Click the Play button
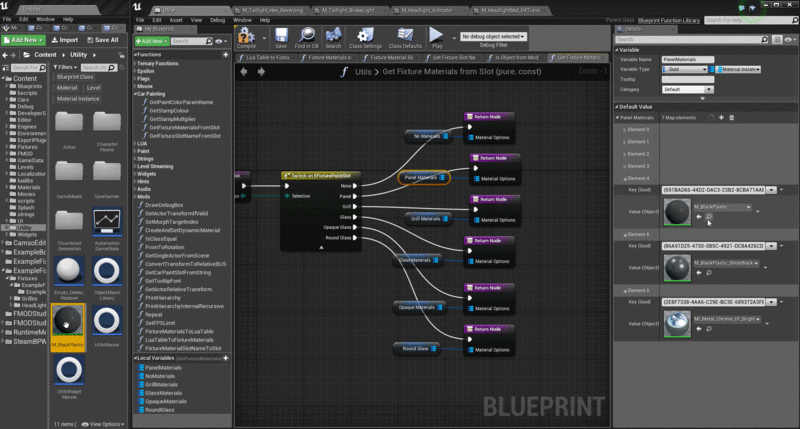Viewport: 800px width, 429px height. click(437, 38)
